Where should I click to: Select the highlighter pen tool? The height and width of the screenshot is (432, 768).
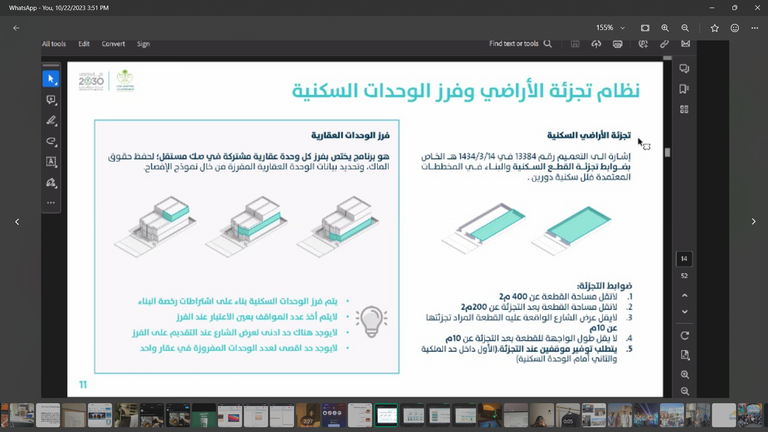point(51,121)
